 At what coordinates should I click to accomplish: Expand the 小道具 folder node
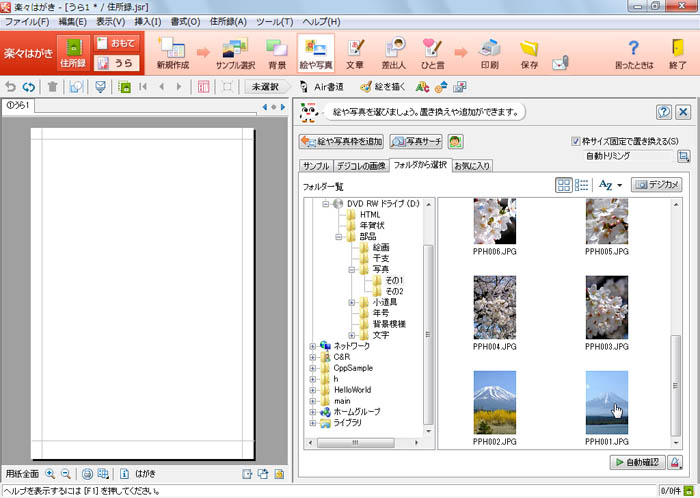click(x=352, y=302)
